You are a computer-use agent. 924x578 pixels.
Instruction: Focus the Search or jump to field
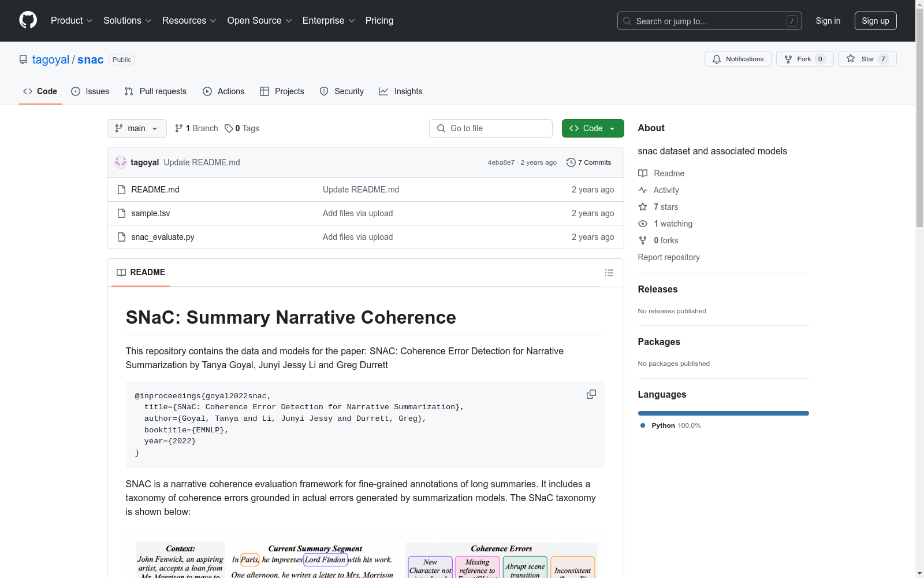(x=710, y=21)
